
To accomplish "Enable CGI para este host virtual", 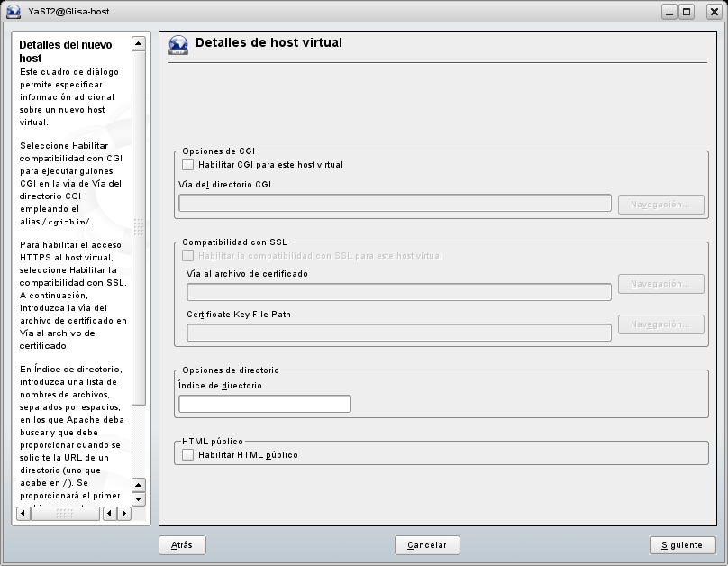I will pyautogui.click(x=187, y=165).
